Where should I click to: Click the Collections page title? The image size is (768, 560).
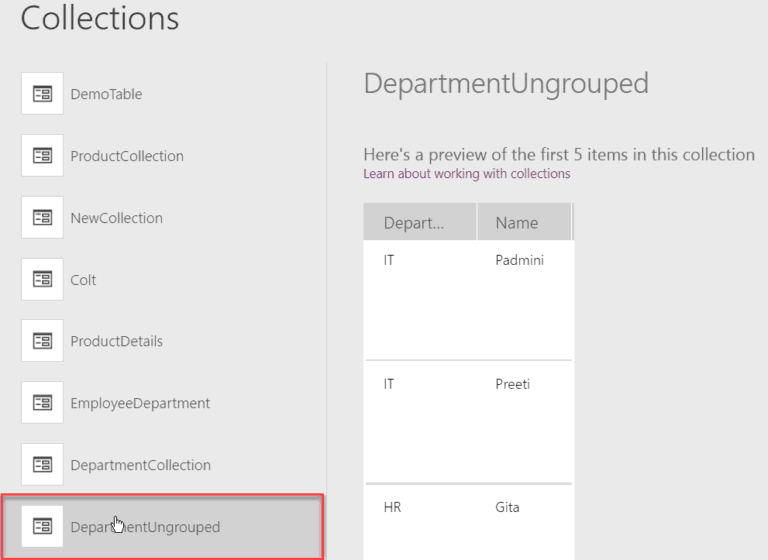pos(100,18)
